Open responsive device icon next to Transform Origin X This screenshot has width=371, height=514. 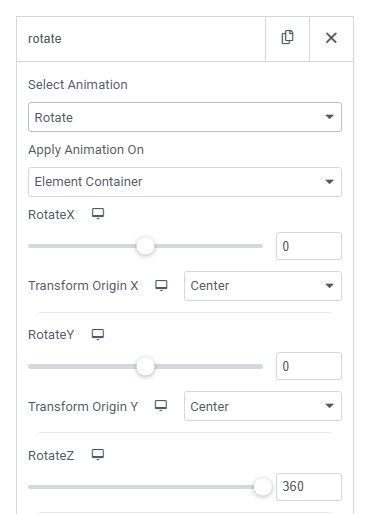click(161, 285)
